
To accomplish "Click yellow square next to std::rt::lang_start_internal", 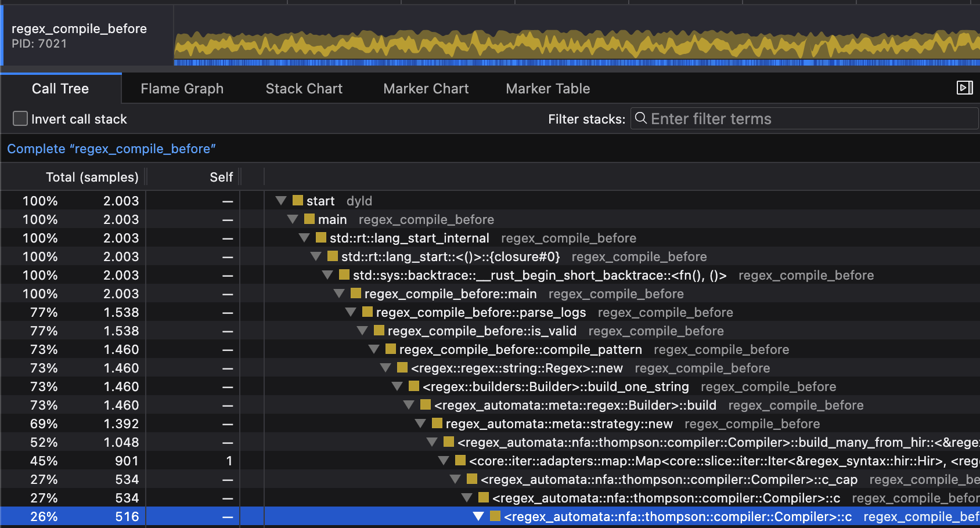I will coord(321,237).
